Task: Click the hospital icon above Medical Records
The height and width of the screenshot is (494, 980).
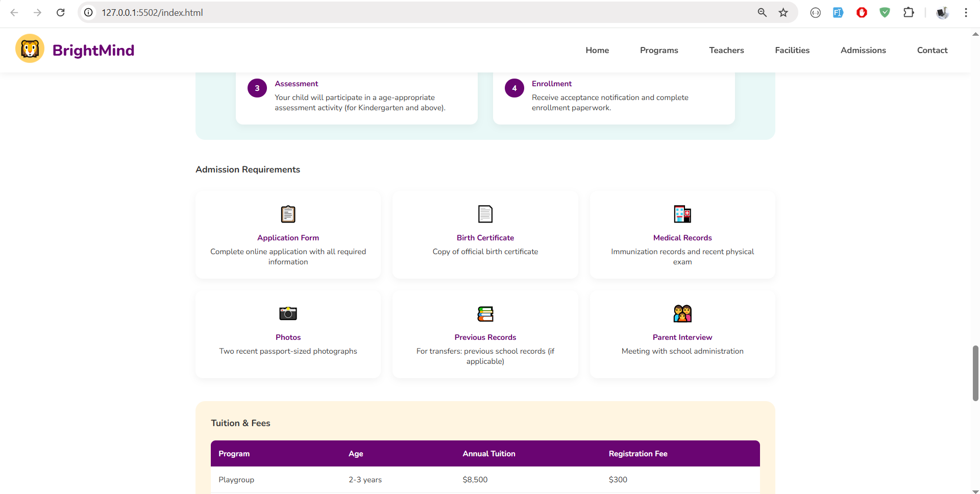Action: point(682,214)
